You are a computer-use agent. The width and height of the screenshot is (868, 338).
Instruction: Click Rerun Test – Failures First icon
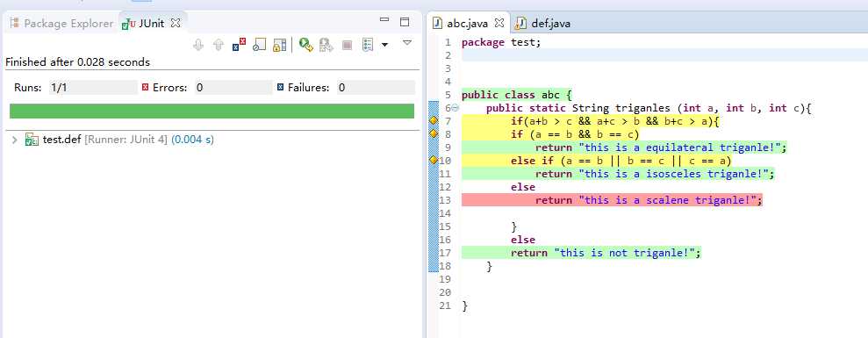(326, 45)
